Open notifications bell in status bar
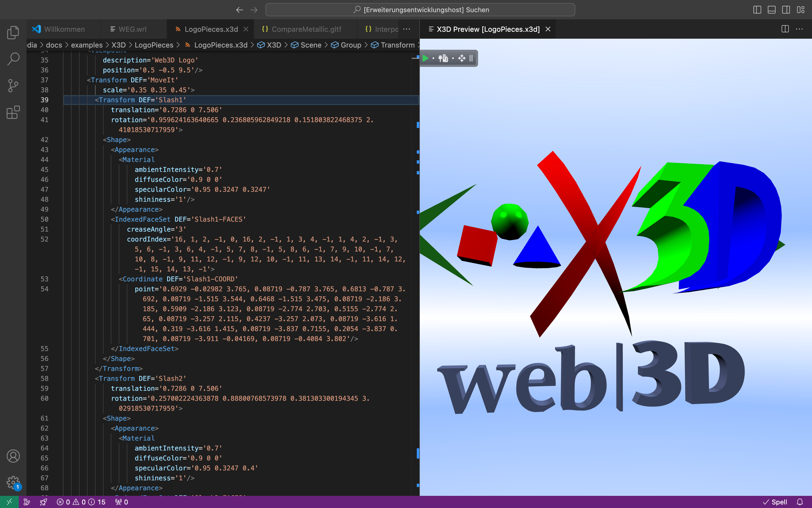 800,502
